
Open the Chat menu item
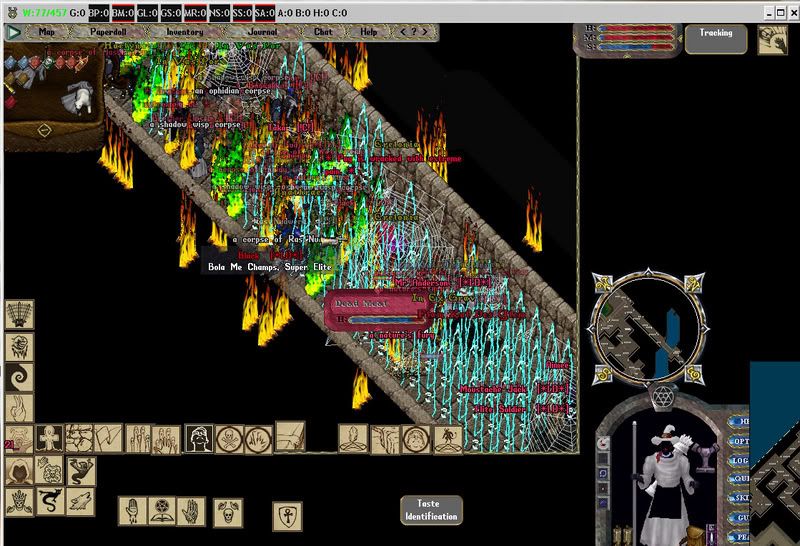(323, 32)
